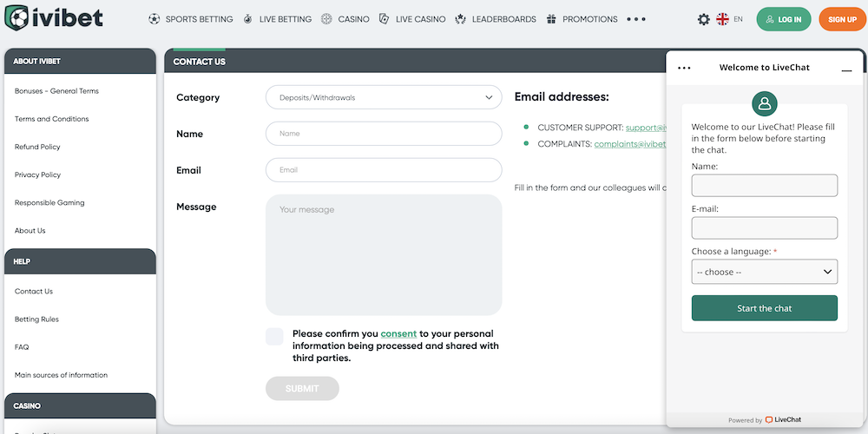Open the LiveChat options menu dots
The image size is (868, 434).
coord(684,68)
